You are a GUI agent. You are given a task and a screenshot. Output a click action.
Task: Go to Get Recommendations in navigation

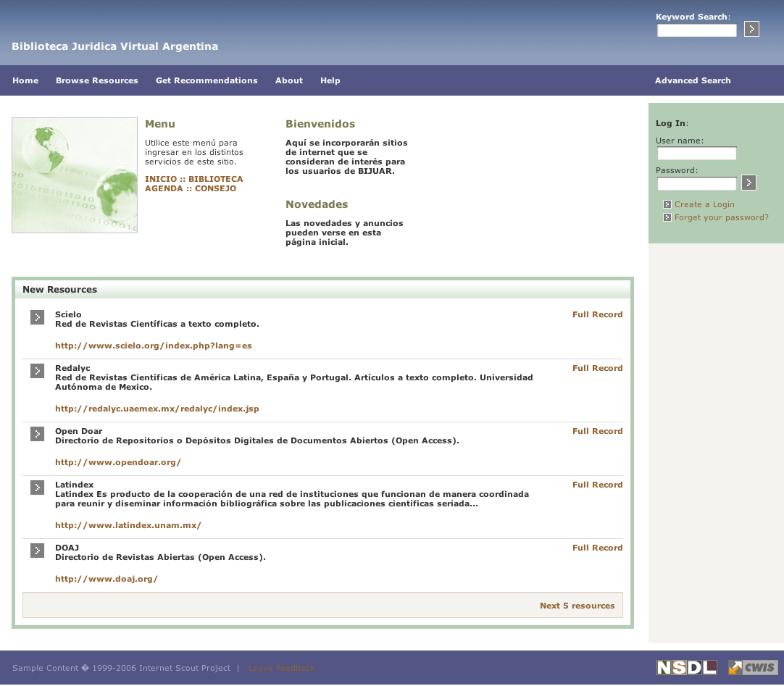pos(207,80)
